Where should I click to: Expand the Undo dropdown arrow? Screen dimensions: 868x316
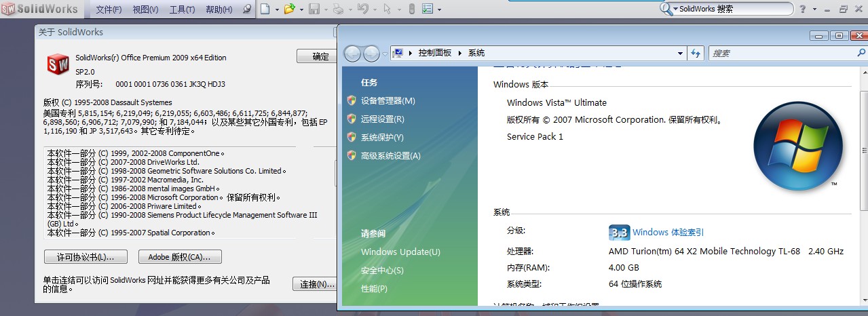(374, 10)
